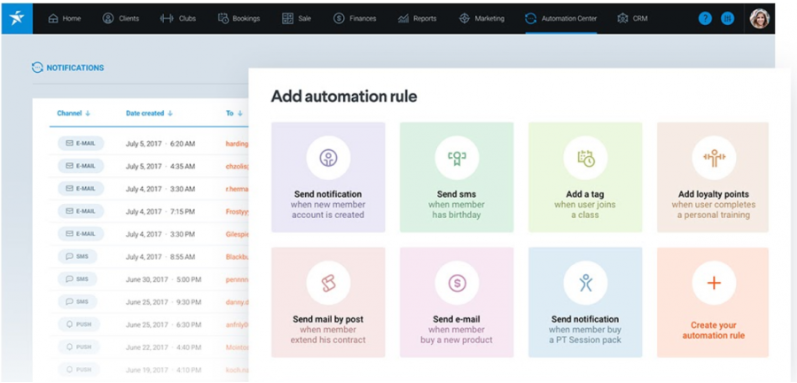This screenshot has height=383, width=797.
Task: Open the CRM menu item
Action: 632,18
